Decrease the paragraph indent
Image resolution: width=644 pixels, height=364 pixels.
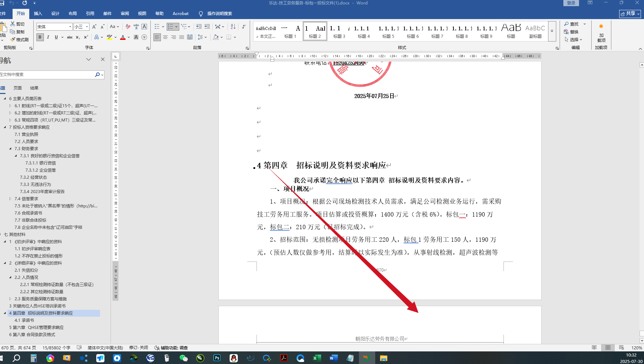[199, 27]
